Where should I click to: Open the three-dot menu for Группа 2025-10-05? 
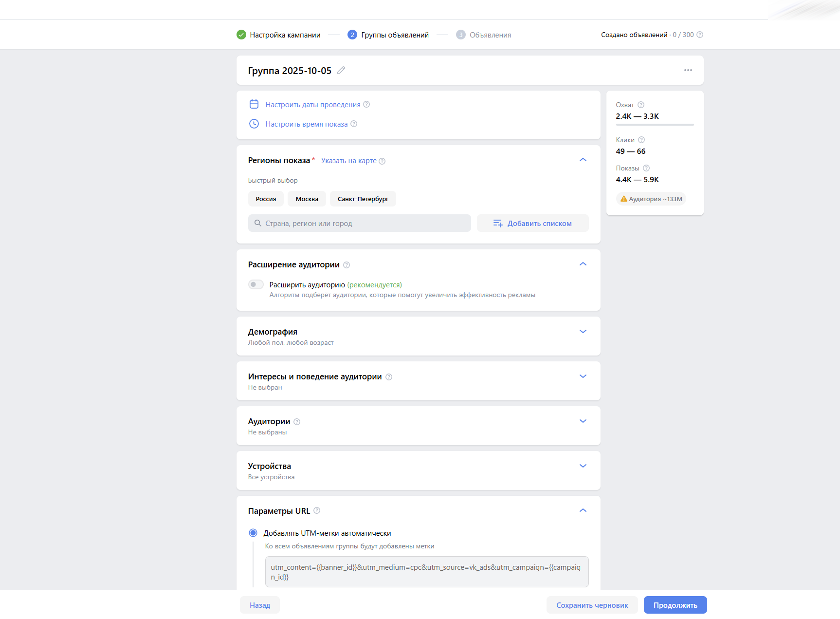(688, 70)
